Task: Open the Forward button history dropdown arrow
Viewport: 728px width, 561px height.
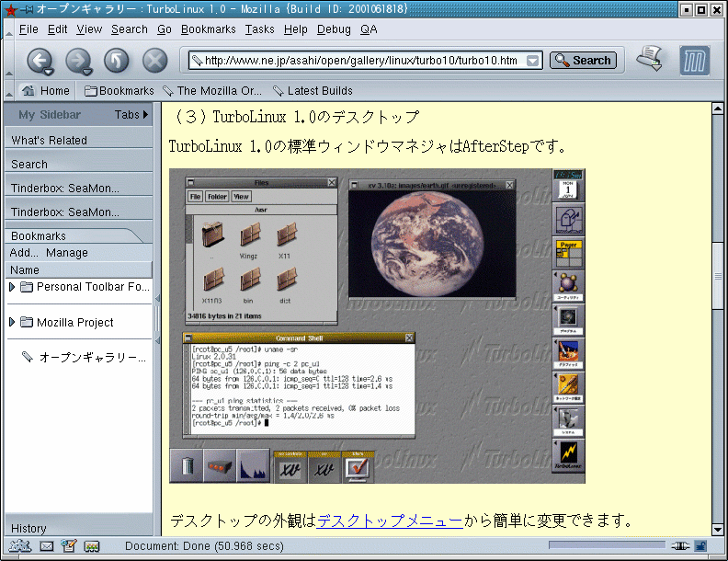Action: tap(86, 71)
